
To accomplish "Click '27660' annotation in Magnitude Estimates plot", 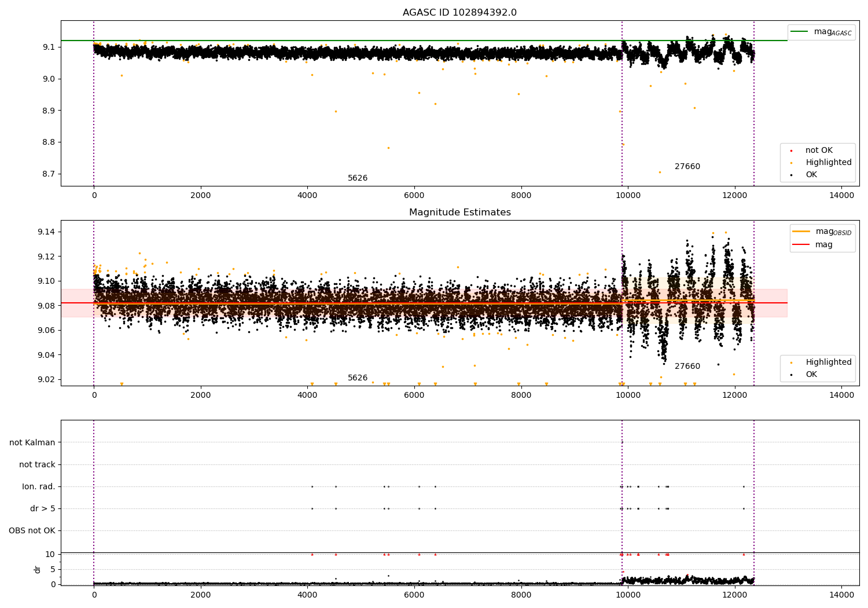I will 687,367.
